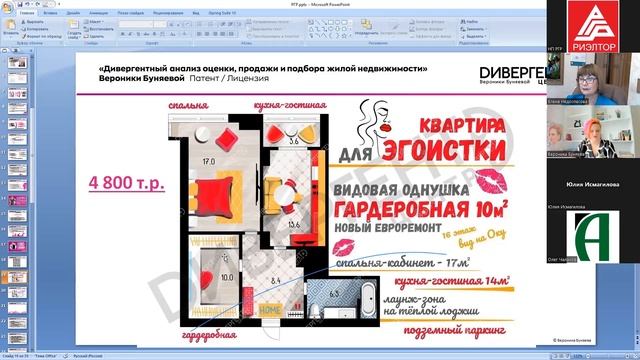Viewport: 640px width, 360px height.
Task: Open the round Office button menu
Action: 7,8
